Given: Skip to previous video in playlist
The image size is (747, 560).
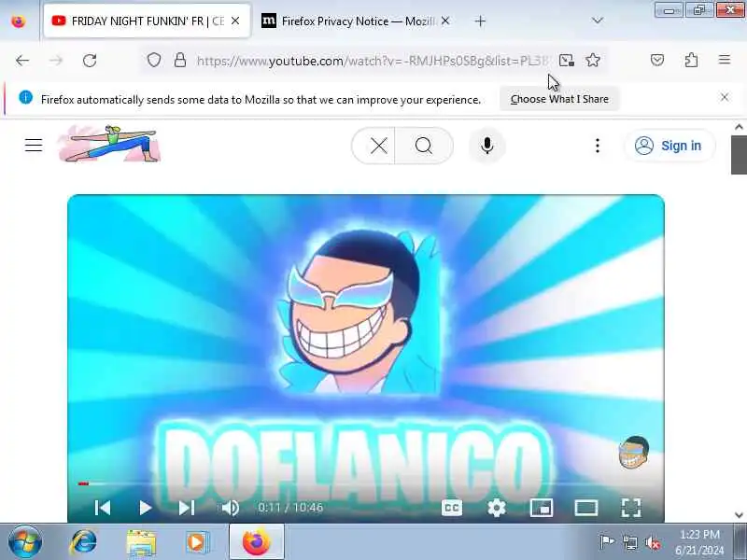Looking at the screenshot, I should coord(103,508).
